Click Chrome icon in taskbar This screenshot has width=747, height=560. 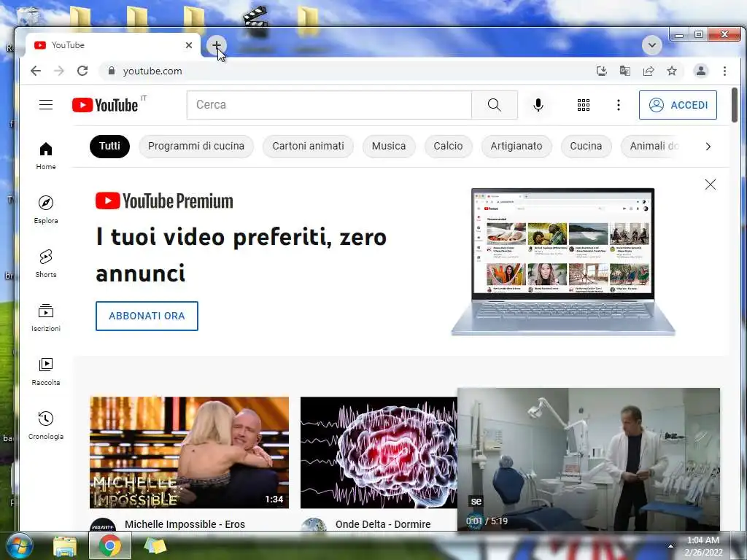pos(109,545)
